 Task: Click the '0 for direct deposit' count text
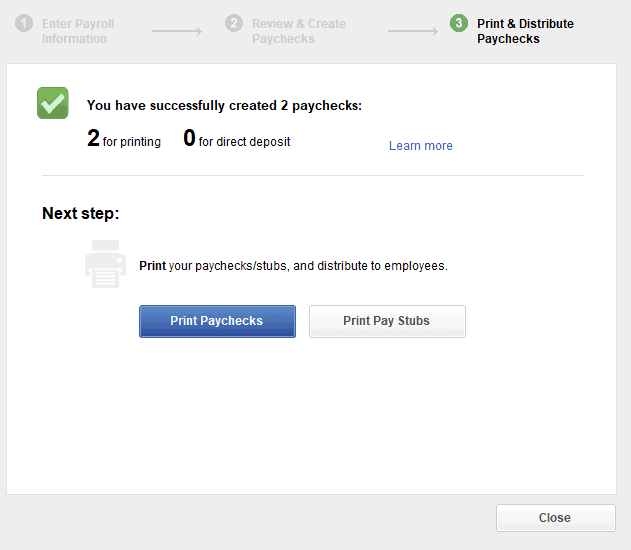tap(237, 138)
